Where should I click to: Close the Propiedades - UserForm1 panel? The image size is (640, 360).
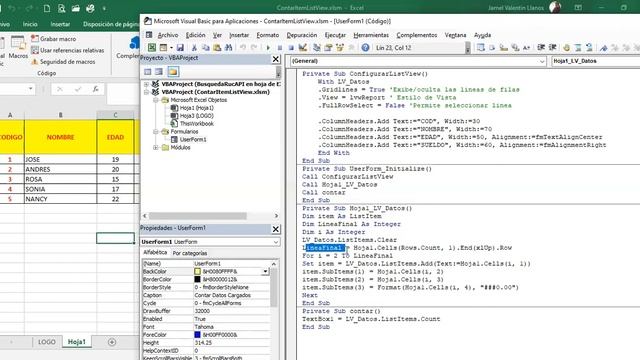pos(276,229)
